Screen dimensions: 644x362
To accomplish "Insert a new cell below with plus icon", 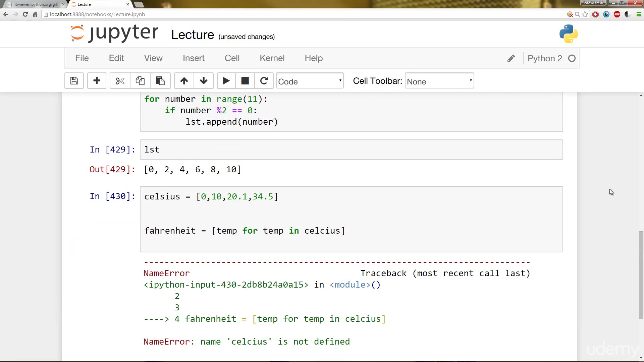I will click(97, 80).
